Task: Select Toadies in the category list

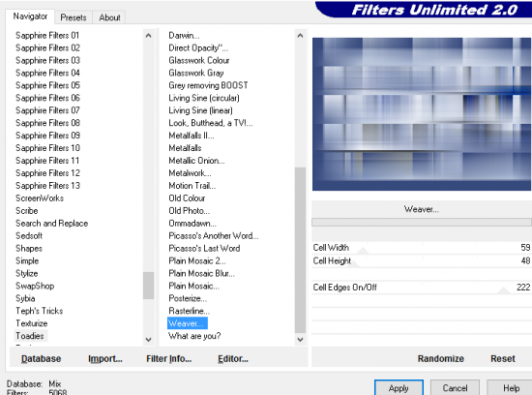Action: pos(30,336)
